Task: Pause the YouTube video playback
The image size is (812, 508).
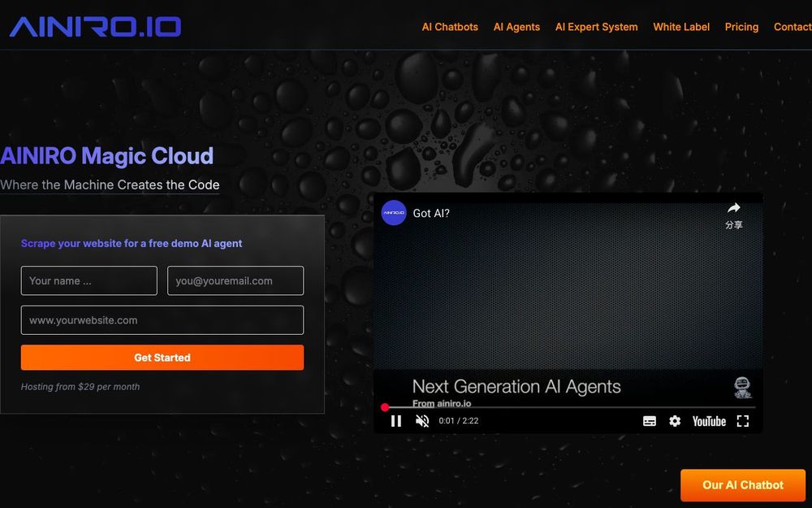Action: 396,421
